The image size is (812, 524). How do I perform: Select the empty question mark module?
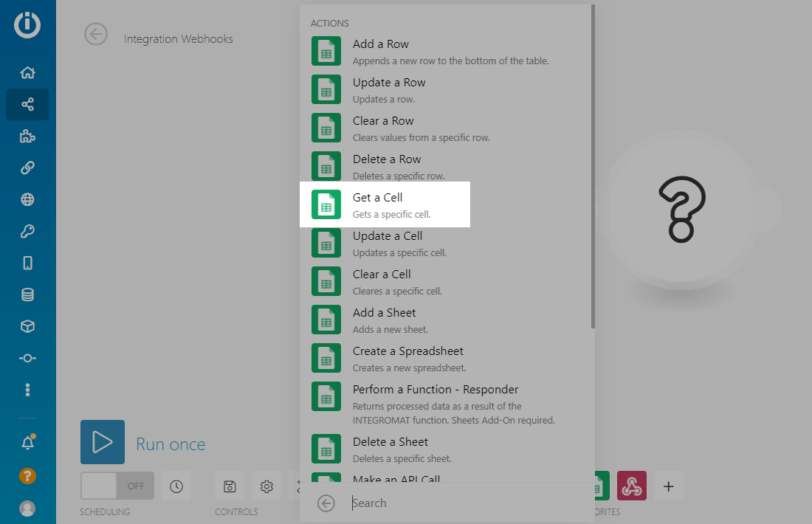[x=681, y=209]
